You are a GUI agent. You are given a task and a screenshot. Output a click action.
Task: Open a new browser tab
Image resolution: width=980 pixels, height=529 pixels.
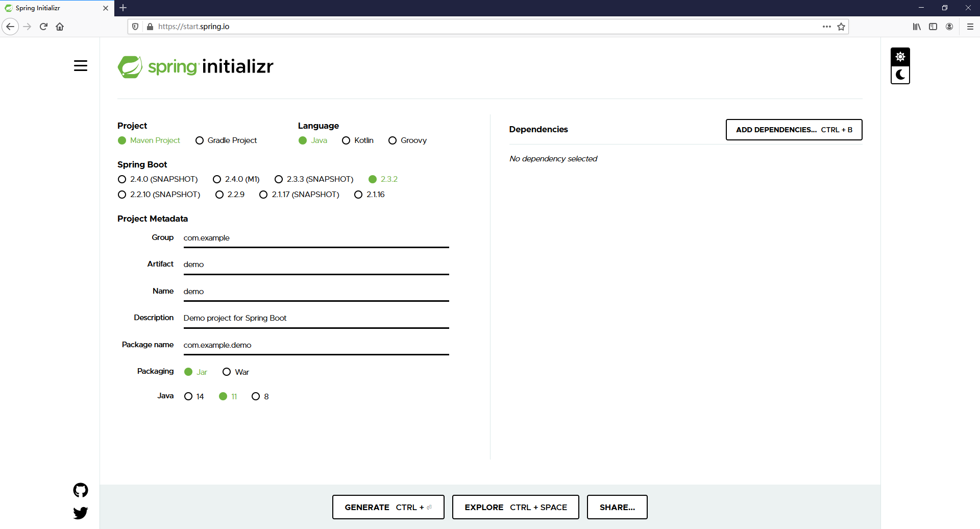click(123, 8)
